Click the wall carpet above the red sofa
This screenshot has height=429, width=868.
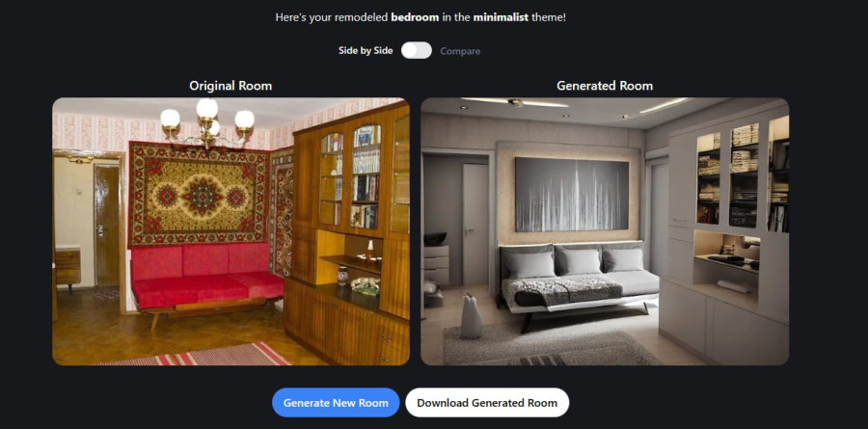tap(198, 193)
